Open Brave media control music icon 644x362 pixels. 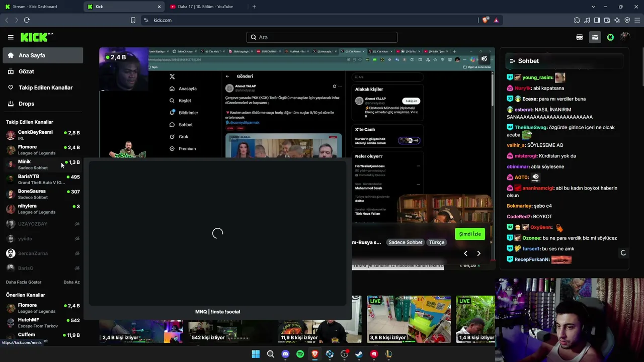pyautogui.click(x=587, y=20)
